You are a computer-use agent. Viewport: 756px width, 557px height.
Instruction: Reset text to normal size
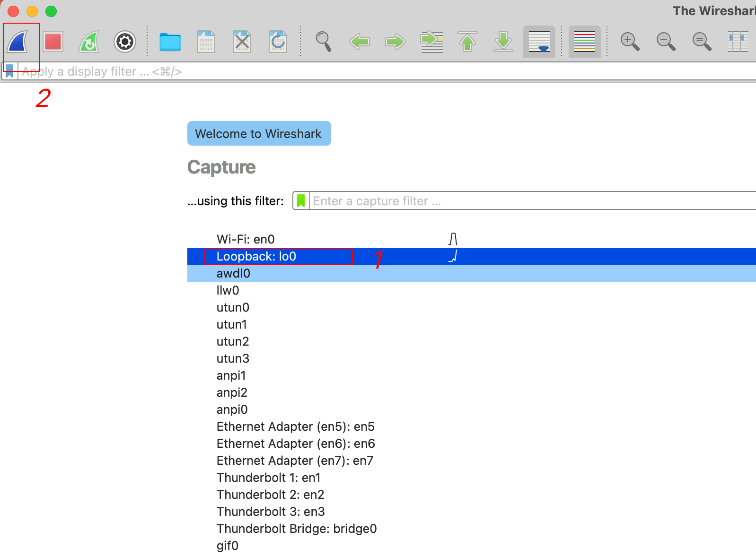tap(702, 42)
